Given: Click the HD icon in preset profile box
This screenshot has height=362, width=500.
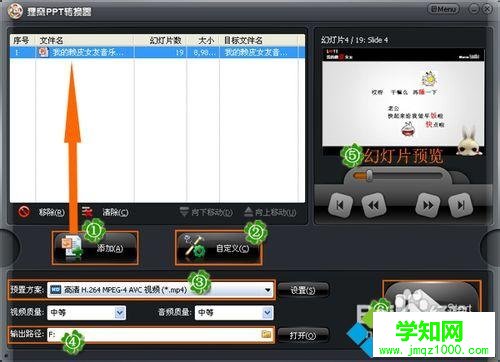Looking at the screenshot, I should pyautogui.click(x=56, y=290).
